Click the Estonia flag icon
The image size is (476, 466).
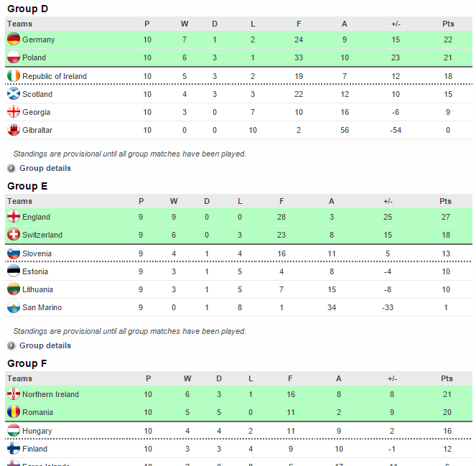click(x=13, y=271)
